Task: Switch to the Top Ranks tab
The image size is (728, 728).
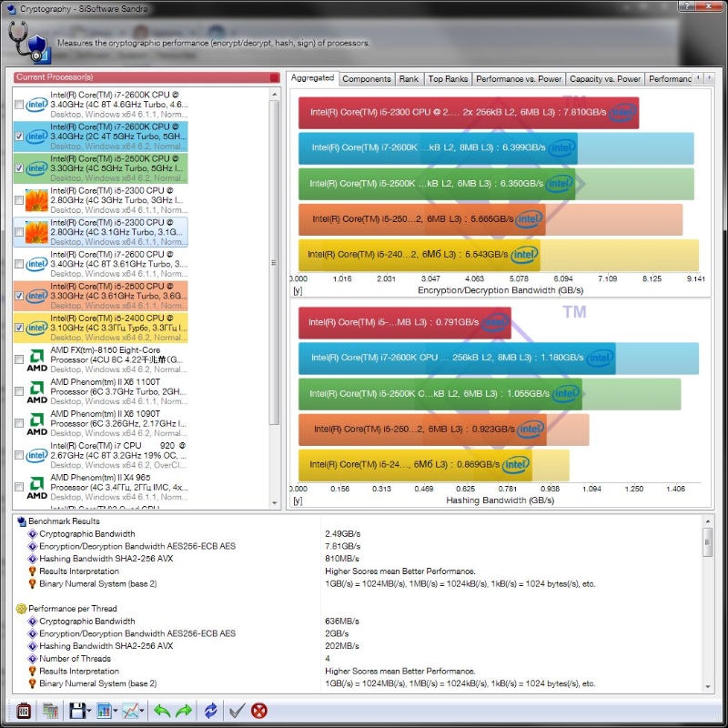Action: 448,79
